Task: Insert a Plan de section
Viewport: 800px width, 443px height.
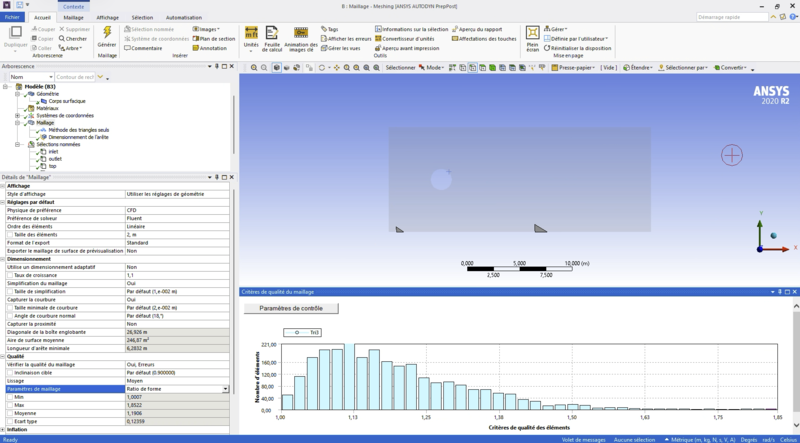Action: (x=214, y=39)
